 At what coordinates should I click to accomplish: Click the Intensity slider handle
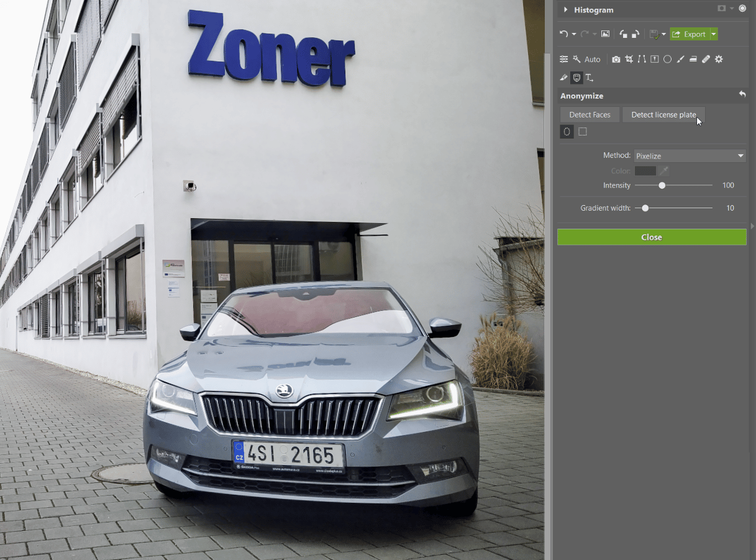tap(662, 185)
